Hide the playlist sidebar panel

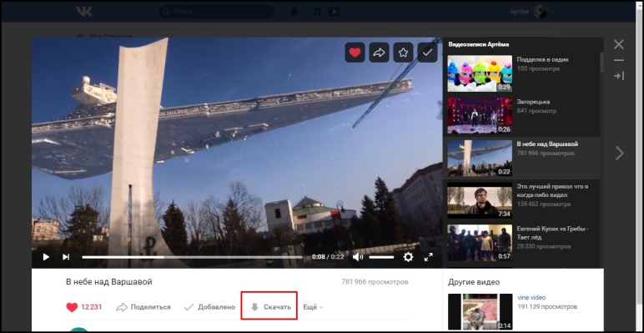point(618,76)
